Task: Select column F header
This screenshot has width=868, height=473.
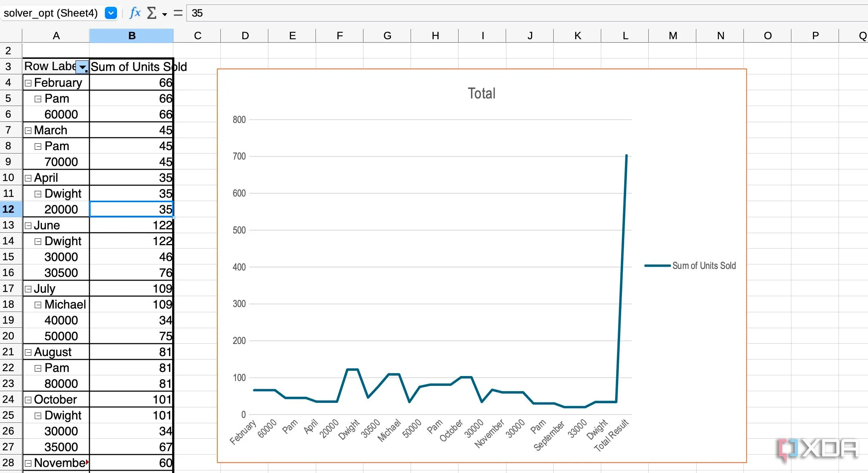Action: click(340, 36)
